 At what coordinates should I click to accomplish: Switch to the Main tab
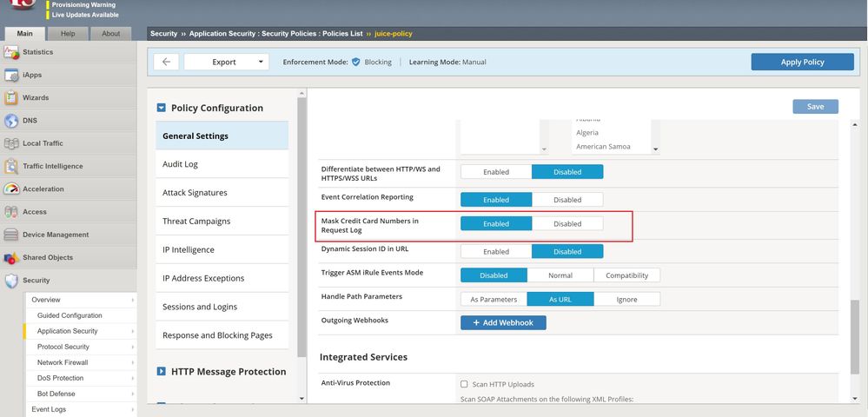24,33
